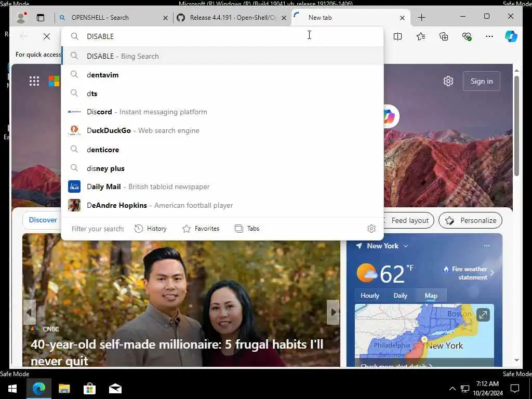
Task: Open Microsoft Edge from the taskbar
Action: (38, 389)
